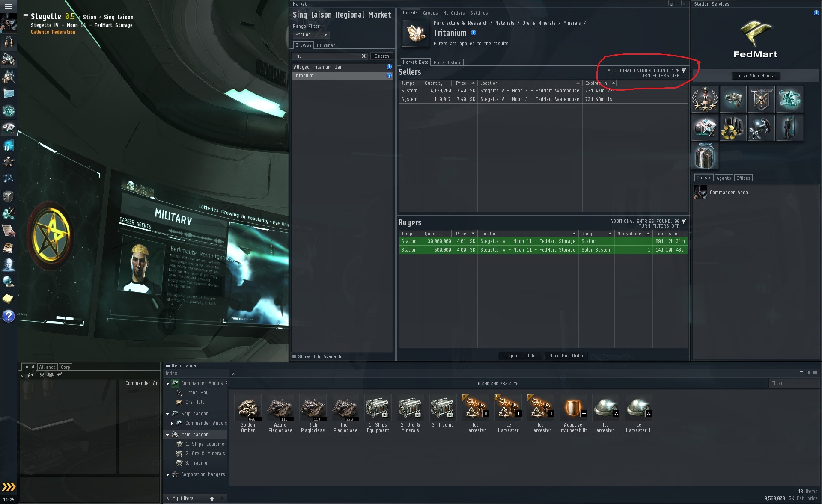Switch to My Orders tab
This screenshot has width=822, height=504.
point(453,13)
